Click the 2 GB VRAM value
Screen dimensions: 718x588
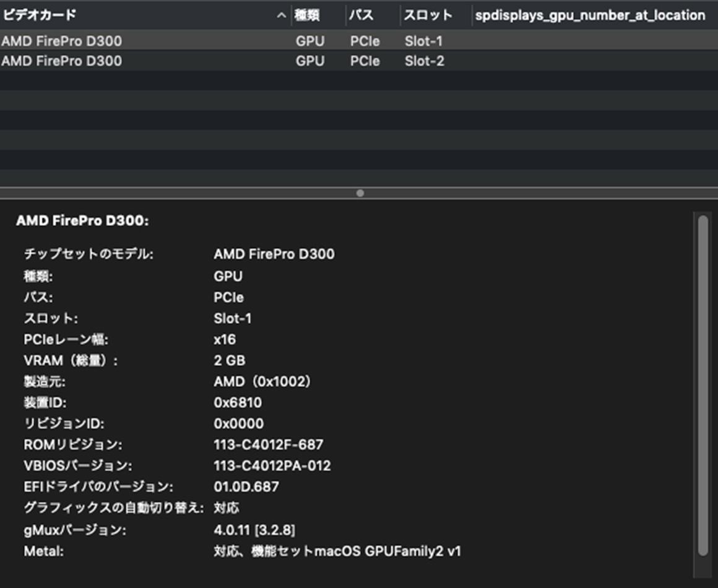230,360
